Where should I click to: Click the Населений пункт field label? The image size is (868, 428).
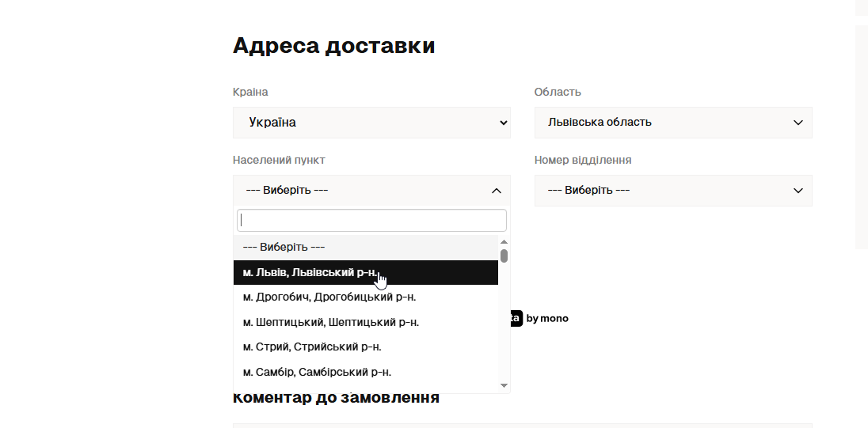coord(279,160)
